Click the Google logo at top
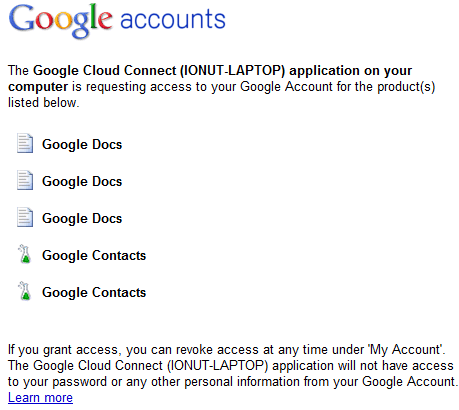The image size is (459, 410). tap(60, 20)
